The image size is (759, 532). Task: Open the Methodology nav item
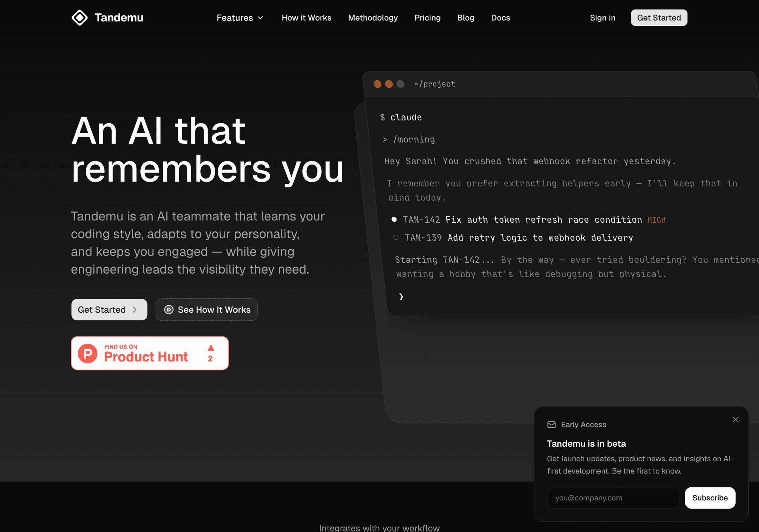[x=373, y=18]
